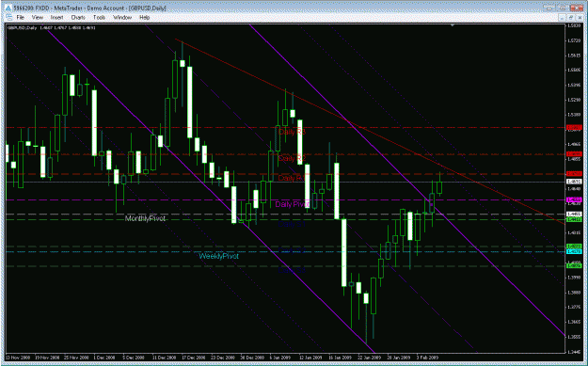Open the Charts menu
588x366 pixels.
(78, 17)
